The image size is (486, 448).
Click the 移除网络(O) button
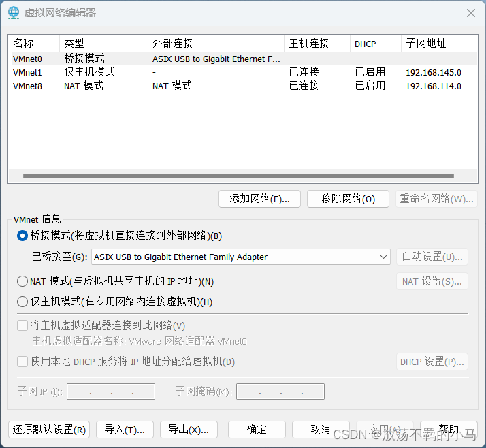(x=348, y=199)
